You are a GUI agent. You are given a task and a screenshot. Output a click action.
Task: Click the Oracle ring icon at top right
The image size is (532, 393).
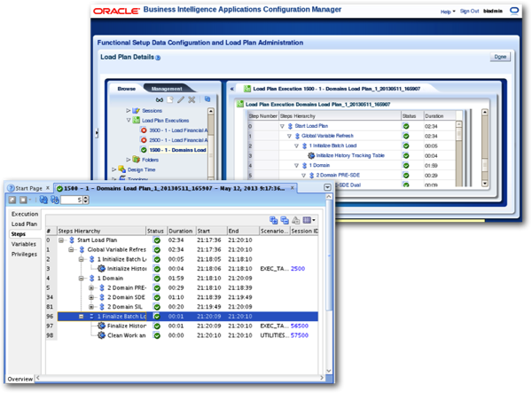click(514, 11)
